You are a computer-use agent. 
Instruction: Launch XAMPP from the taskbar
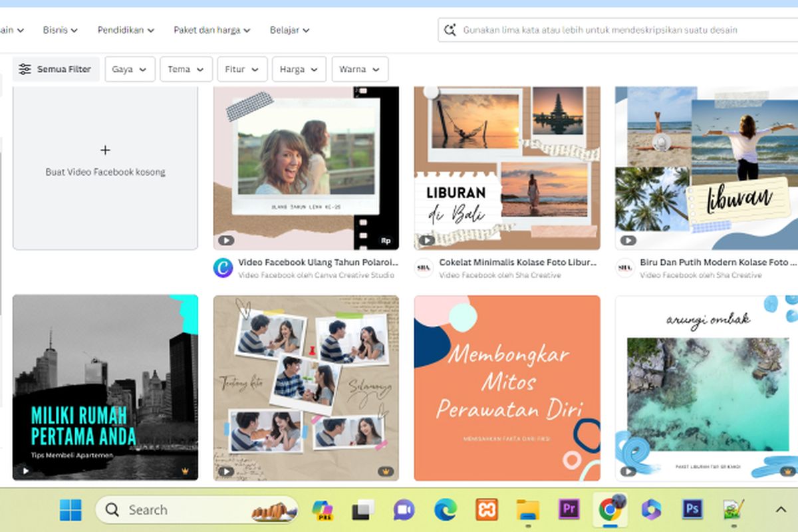(x=486, y=510)
